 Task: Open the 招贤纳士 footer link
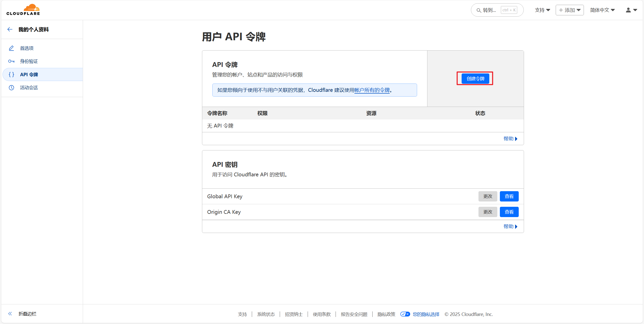point(294,314)
